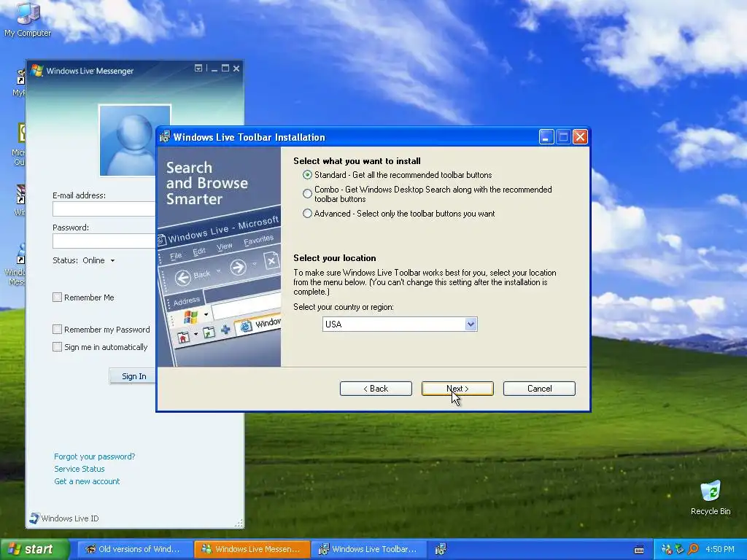Open My Computer desktop icon
747x560 pixels.
(28, 19)
